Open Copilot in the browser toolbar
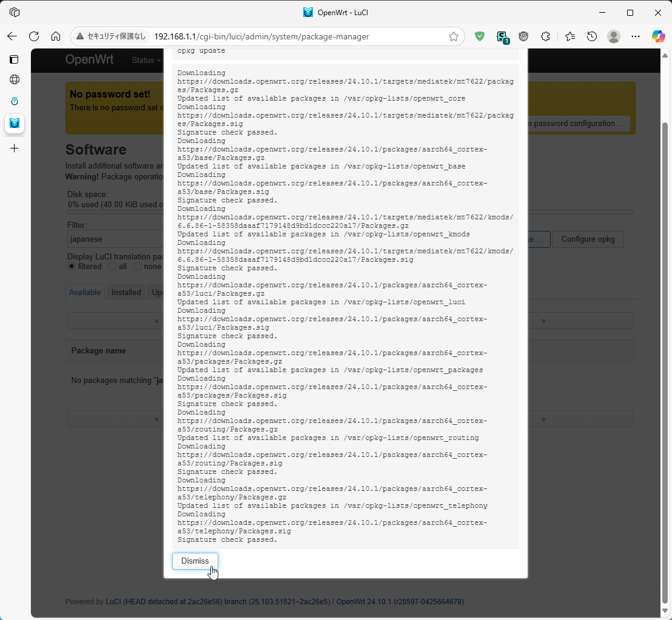Image resolution: width=672 pixels, height=620 pixels. (x=658, y=36)
